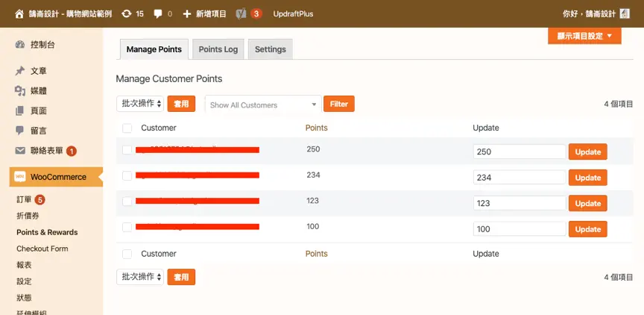Click the 媒體 media icon
This screenshot has height=315, width=644.
19,91
